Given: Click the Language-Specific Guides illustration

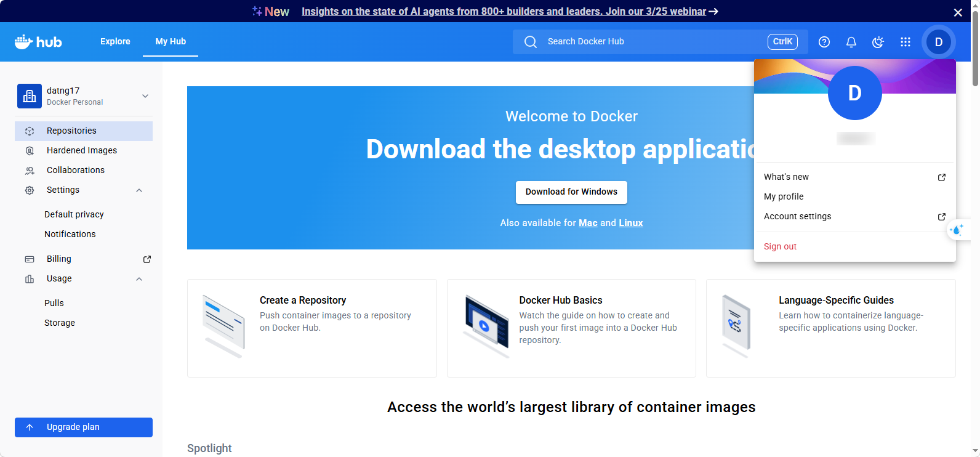Looking at the screenshot, I should coord(737,326).
